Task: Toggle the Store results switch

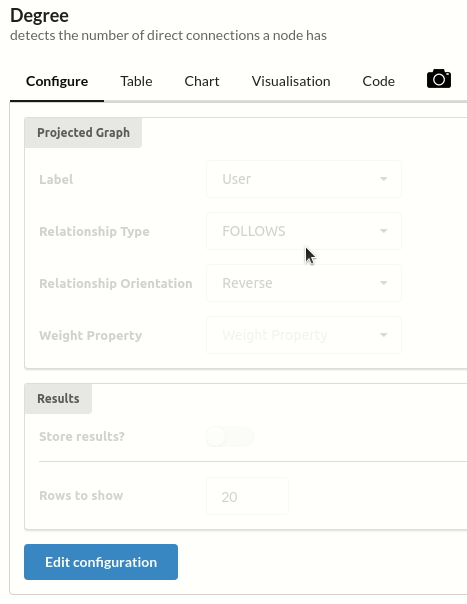Action: (230, 436)
